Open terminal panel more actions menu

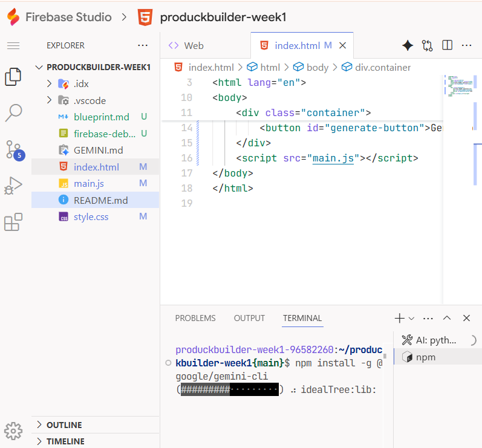[428, 319]
